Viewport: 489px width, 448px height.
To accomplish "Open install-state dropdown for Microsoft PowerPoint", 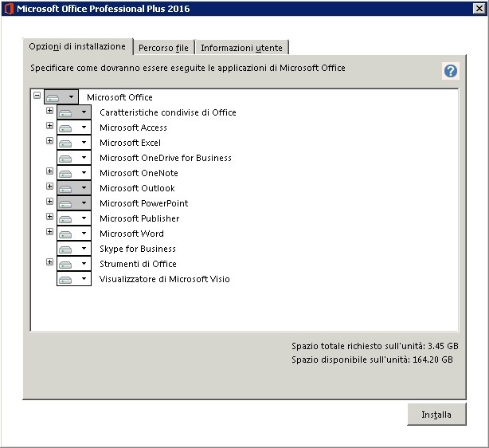I will coord(74,203).
